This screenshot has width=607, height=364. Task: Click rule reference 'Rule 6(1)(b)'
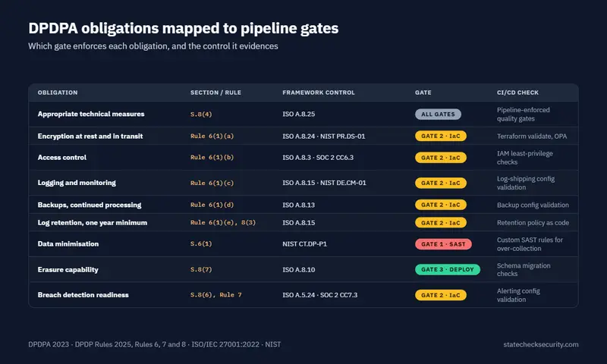pos(212,158)
